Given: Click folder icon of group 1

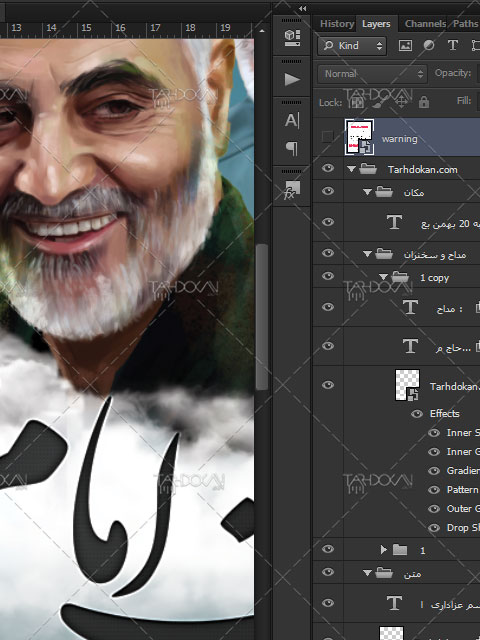Looking at the screenshot, I should (x=400, y=550).
